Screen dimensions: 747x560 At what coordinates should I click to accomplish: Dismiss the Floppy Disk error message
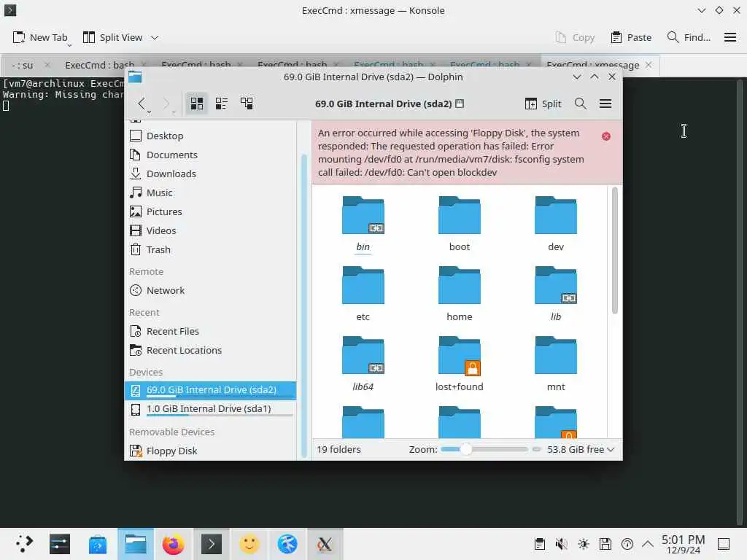pos(606,136)
